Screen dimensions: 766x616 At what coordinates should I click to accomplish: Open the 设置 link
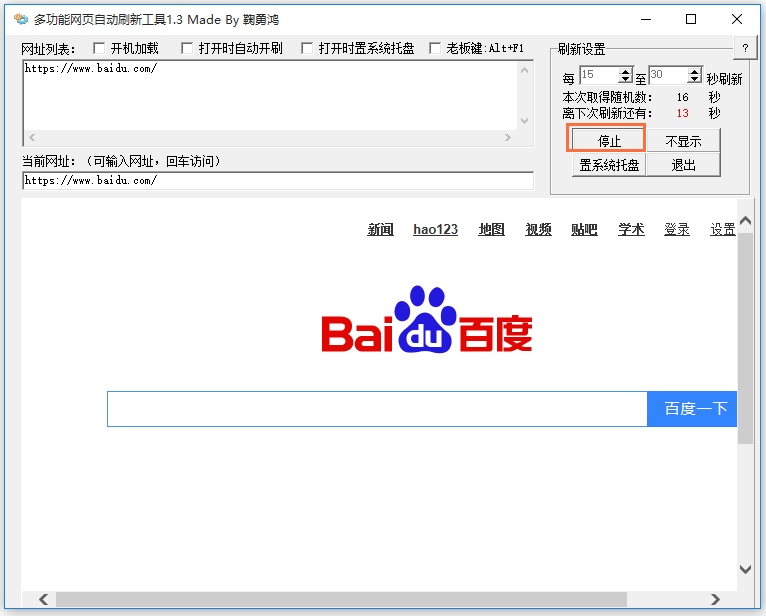tap(723, 229)
